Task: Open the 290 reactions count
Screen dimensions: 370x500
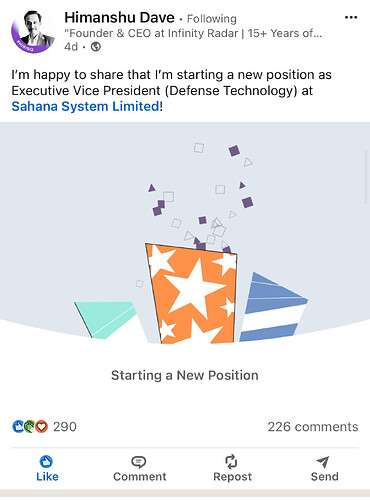Action: click(65, 427)
